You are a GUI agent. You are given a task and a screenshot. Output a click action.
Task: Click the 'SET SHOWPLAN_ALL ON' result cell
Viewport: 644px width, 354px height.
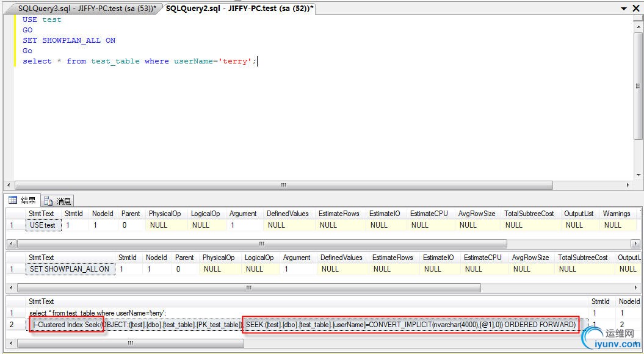(x=70, y=269)
